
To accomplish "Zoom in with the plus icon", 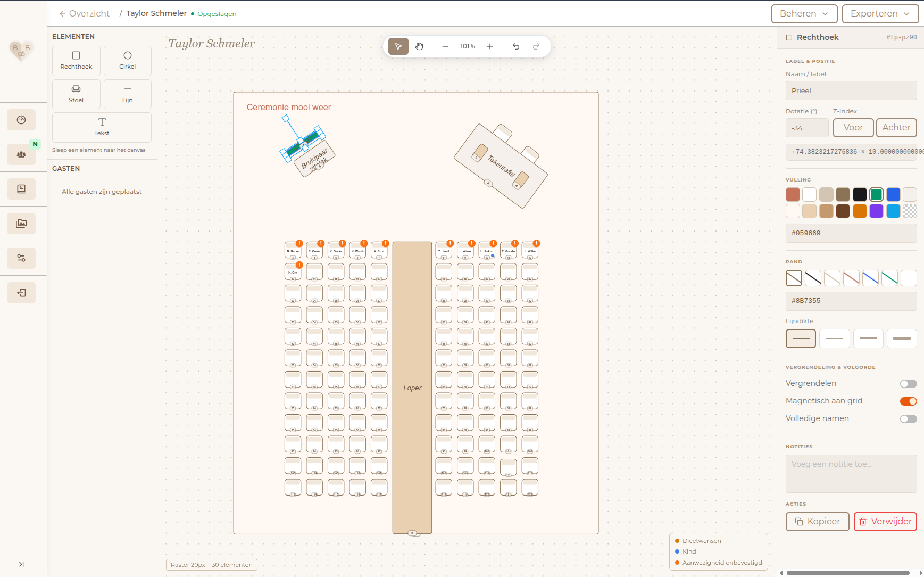I will click(x=490, y=46).
